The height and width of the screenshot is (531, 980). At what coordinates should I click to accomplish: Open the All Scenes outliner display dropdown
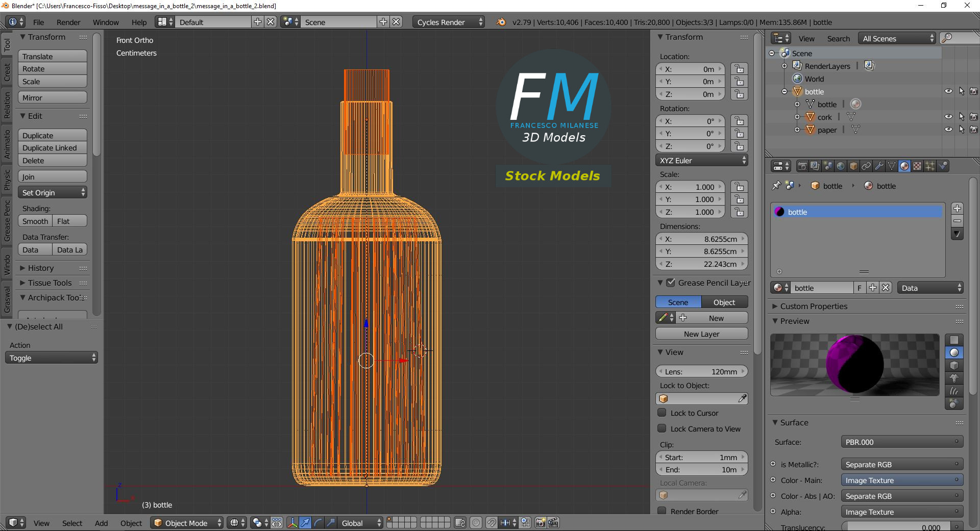pyautogui.click(x=897, y=38)
